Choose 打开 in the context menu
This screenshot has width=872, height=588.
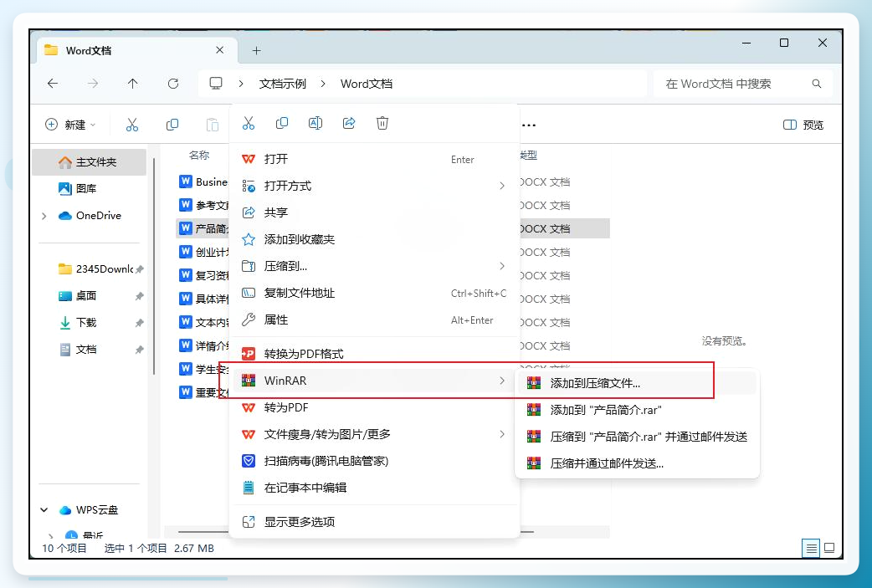click(373, 159)
